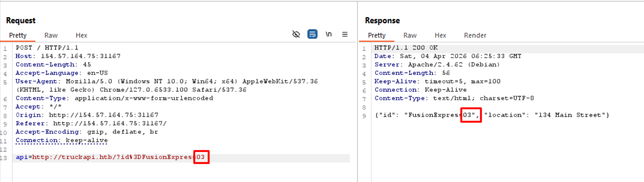Click the 'Keep-Alive: timeout=5, max=100' header
The image size is (644, 182).
(x=437, y=81)
